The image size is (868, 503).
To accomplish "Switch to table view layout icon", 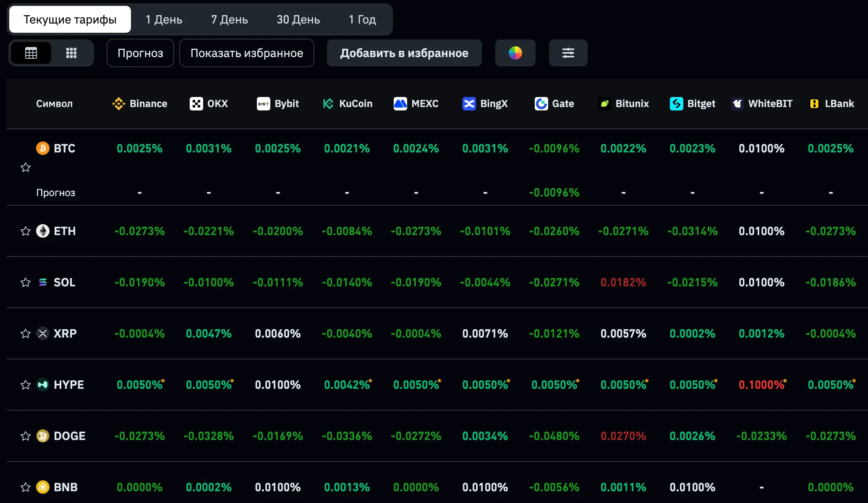I will pyautogui.click(x=31, y=53).
